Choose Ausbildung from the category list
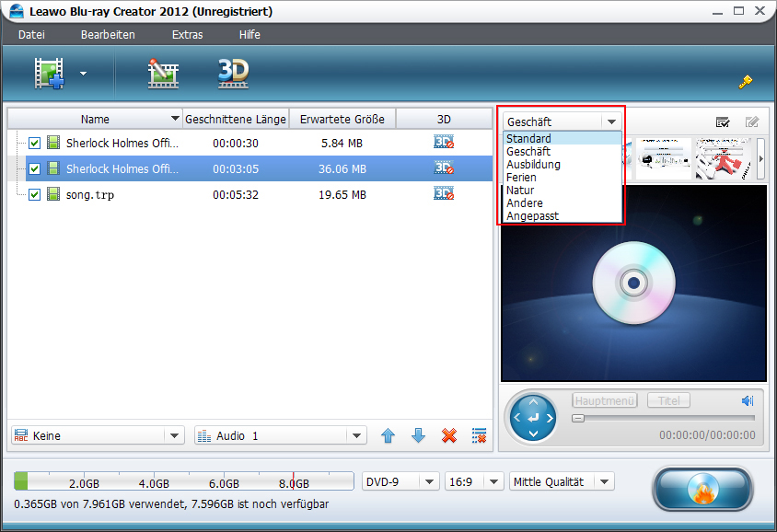The height and width of the screenshot is (532, 777). [562, 165]
